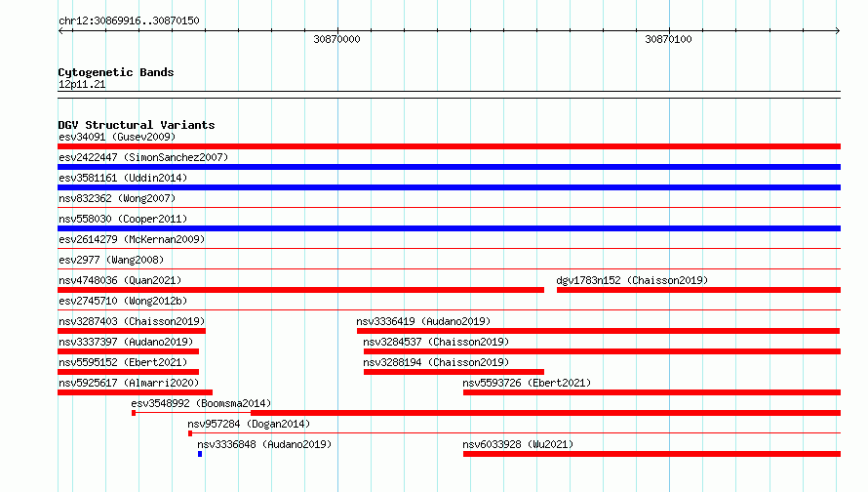The height and width of the screenshot is (492, 868).
Task: Click the right arrowhead of the ruler
Action: [x=838, y=30]
